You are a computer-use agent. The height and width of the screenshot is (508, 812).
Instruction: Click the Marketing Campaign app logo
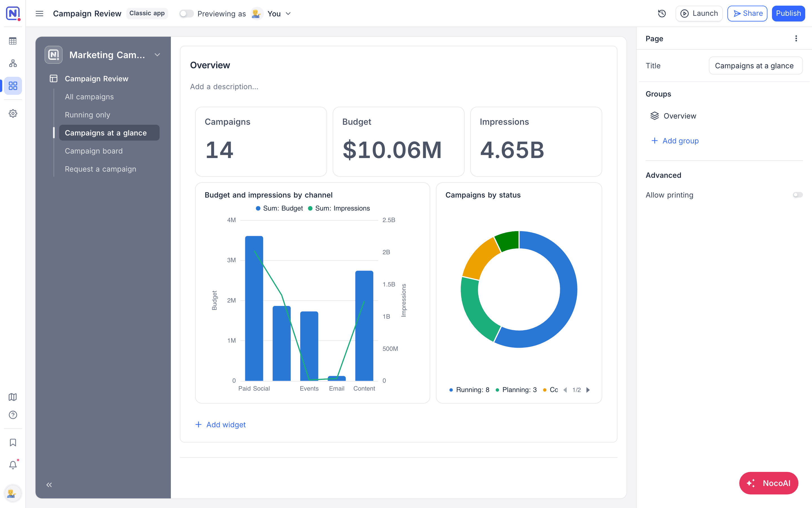tap(54, 55)
